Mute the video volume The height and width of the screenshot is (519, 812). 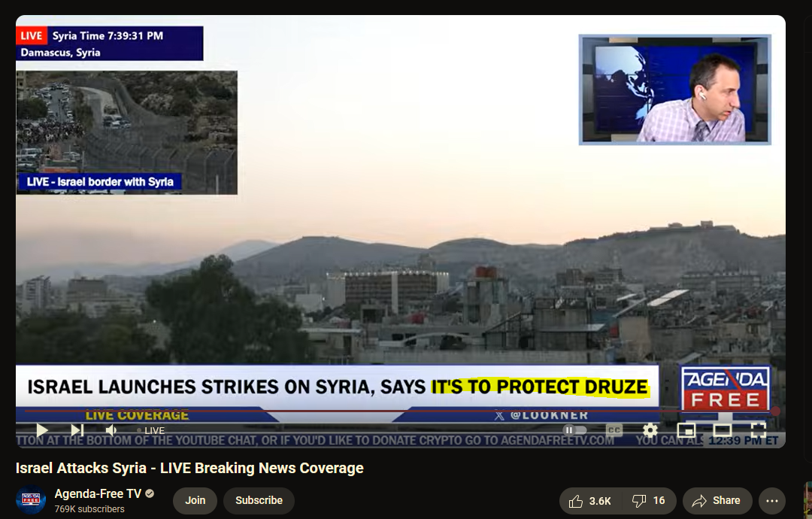111,430
